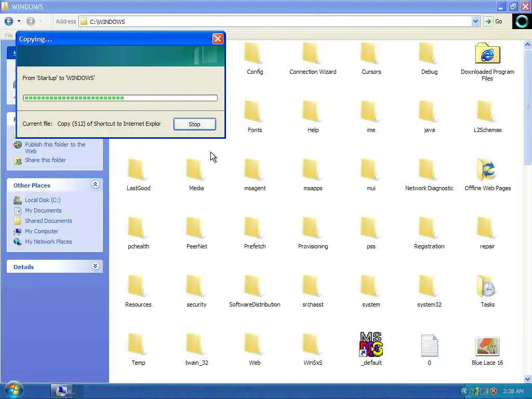Screen dimensions: 532x399
Task: Select the Cursors folder
Action: [x=371, y=58]
